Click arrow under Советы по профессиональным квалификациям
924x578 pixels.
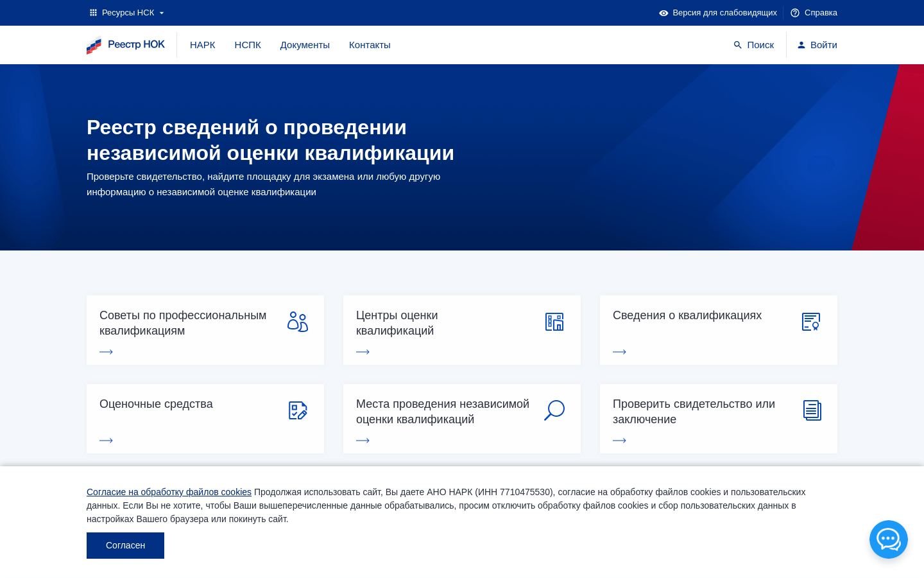[x=107, y=352]
